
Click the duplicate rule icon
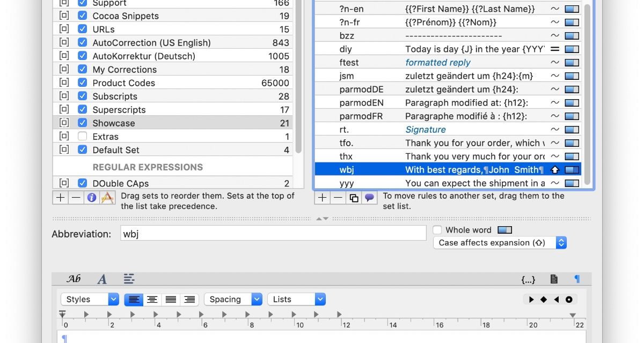pos(354,198)
